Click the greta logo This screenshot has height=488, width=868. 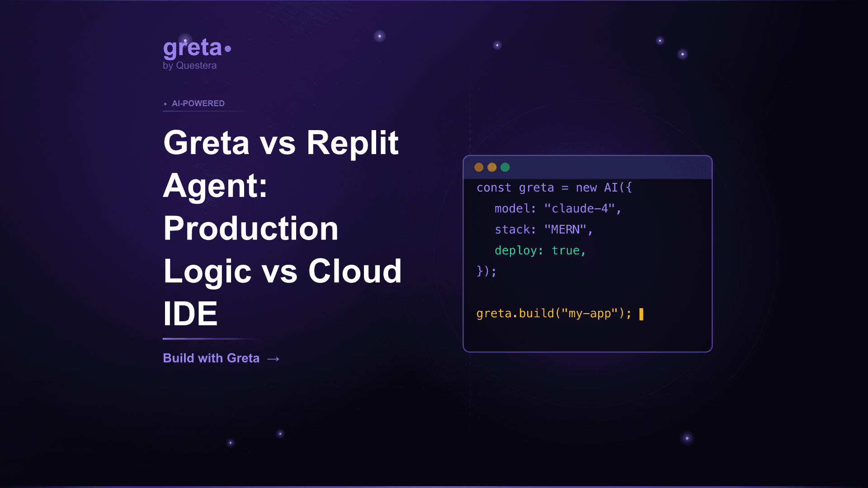tap(197, 48)
